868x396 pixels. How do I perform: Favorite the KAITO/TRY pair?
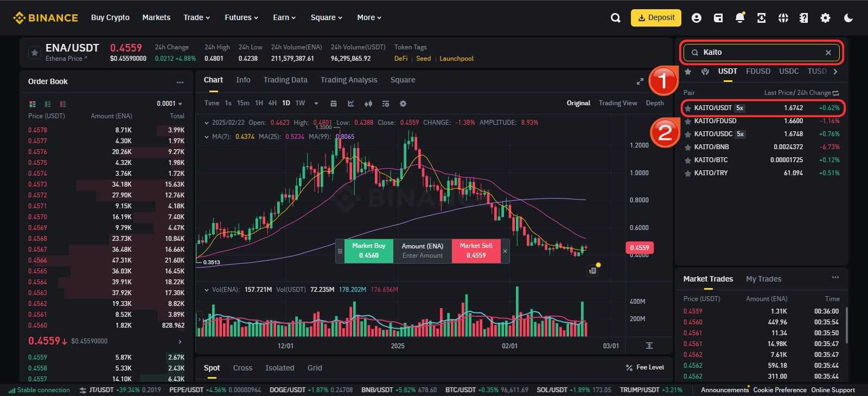(687, 174)
